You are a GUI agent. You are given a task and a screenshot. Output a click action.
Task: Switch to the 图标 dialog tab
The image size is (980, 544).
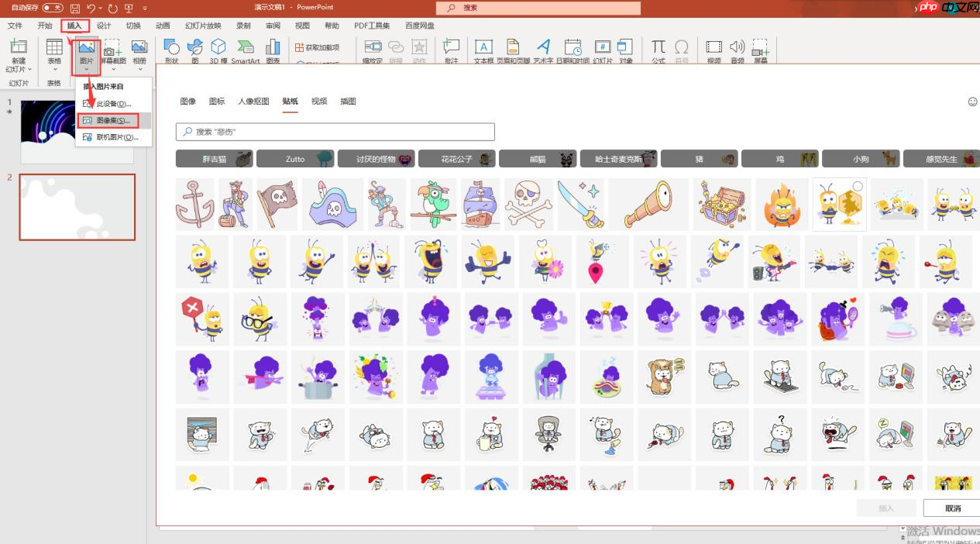coord(217,102)
